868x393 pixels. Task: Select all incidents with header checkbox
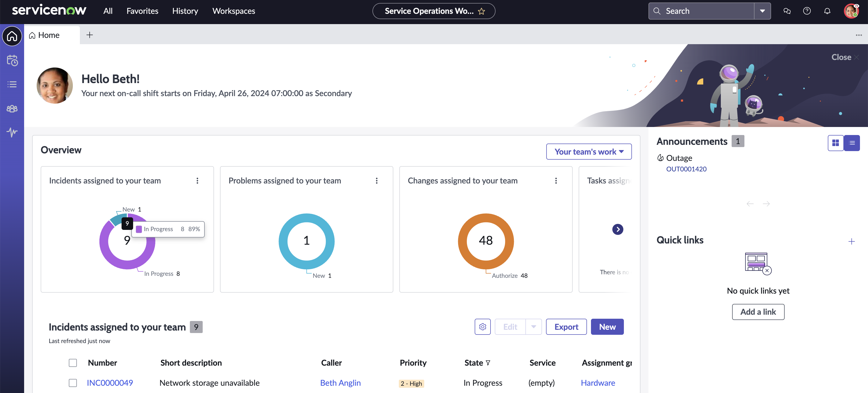pos(73,363)
